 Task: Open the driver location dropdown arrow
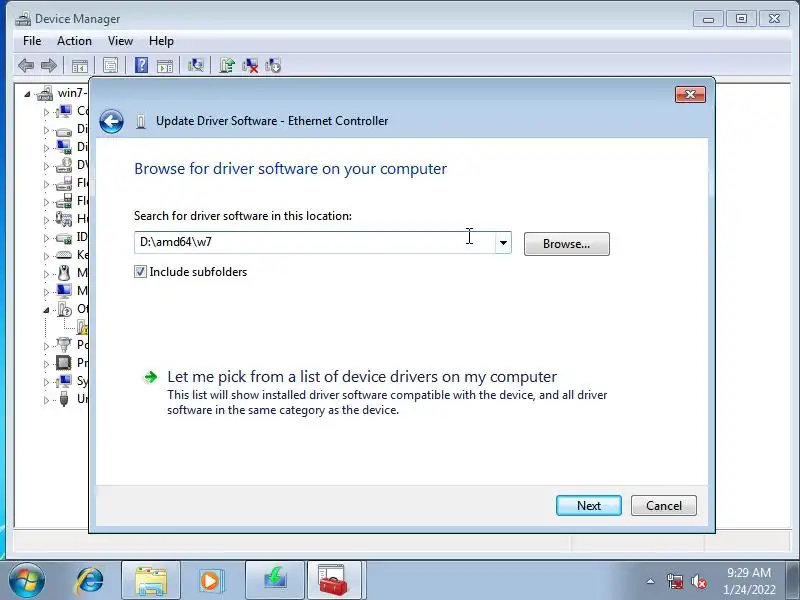pos(503,243)
